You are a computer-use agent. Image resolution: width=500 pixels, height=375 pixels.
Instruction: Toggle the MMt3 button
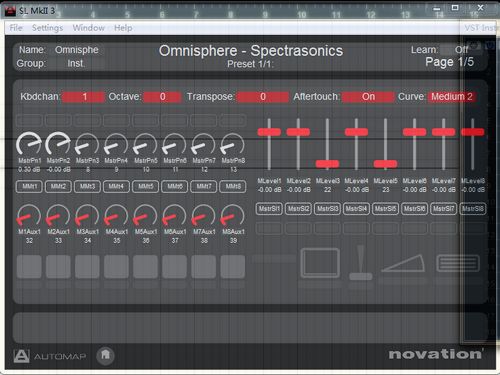point(87,186)
